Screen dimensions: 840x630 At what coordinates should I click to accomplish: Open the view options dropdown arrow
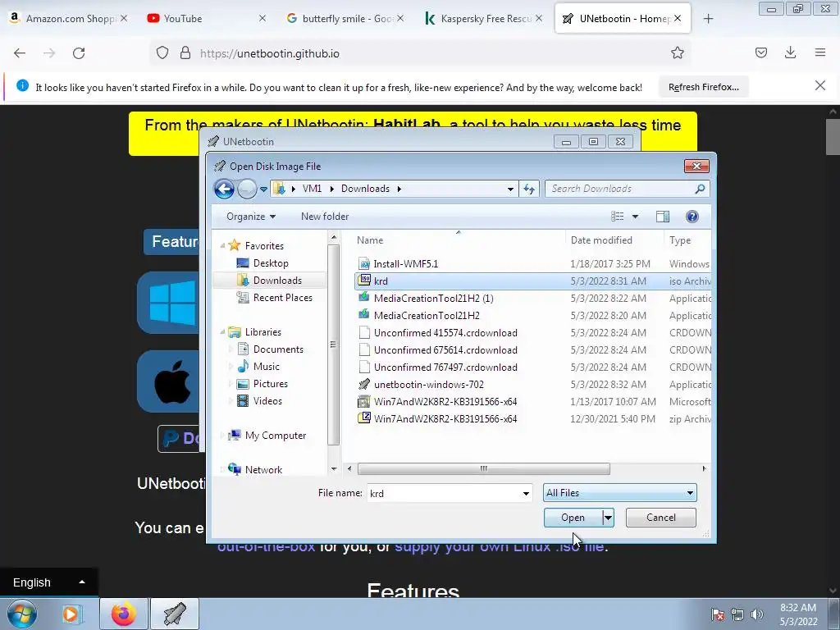point(635,217)
